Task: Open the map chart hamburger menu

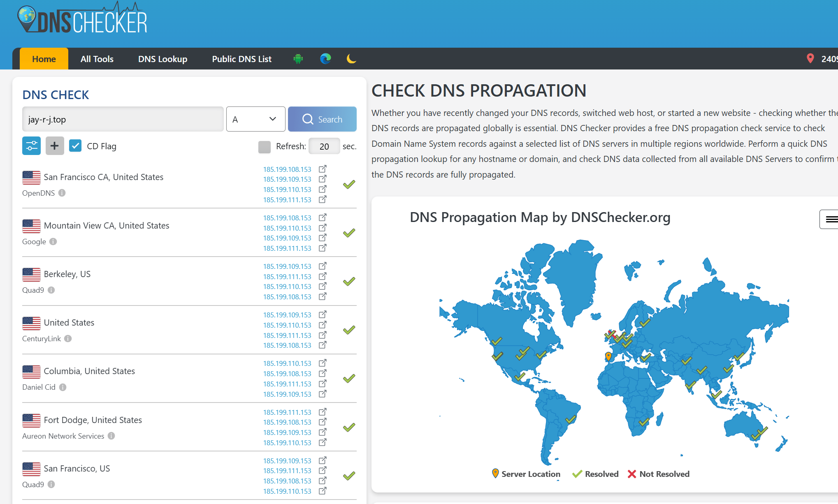Action: 830,219
